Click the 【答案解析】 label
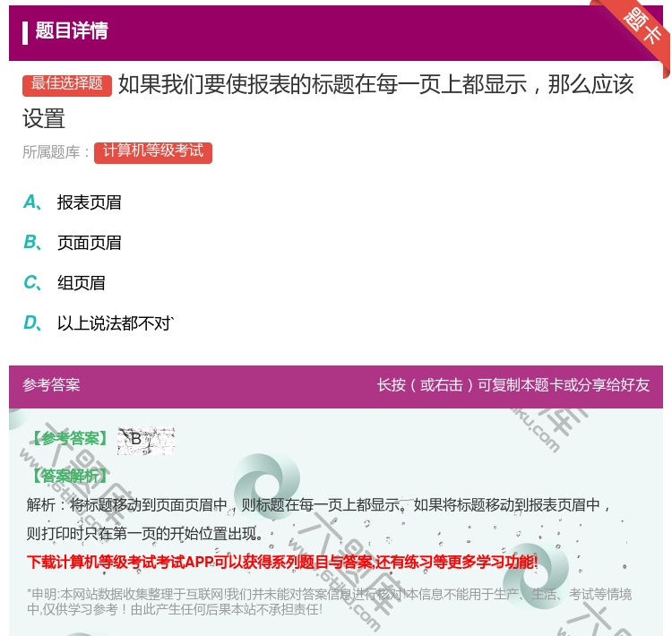This screenshot has width=672, height=636. [x=71, y=476]
